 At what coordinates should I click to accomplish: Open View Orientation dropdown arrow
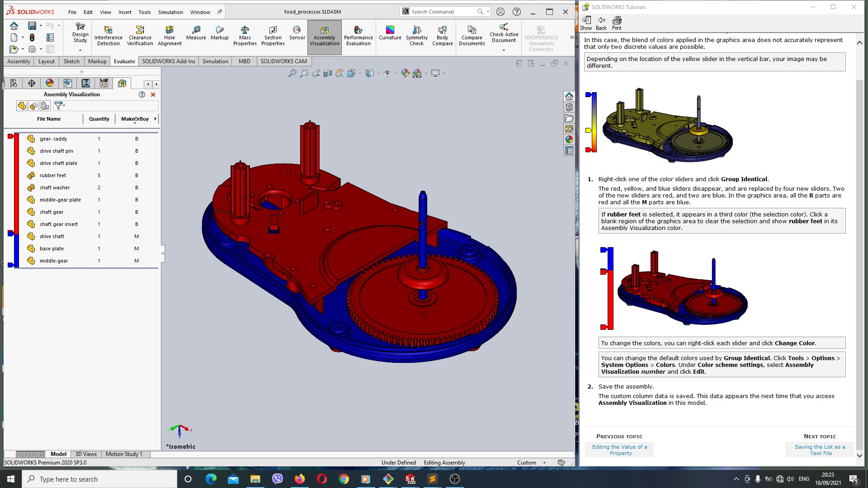pos(360,73)
